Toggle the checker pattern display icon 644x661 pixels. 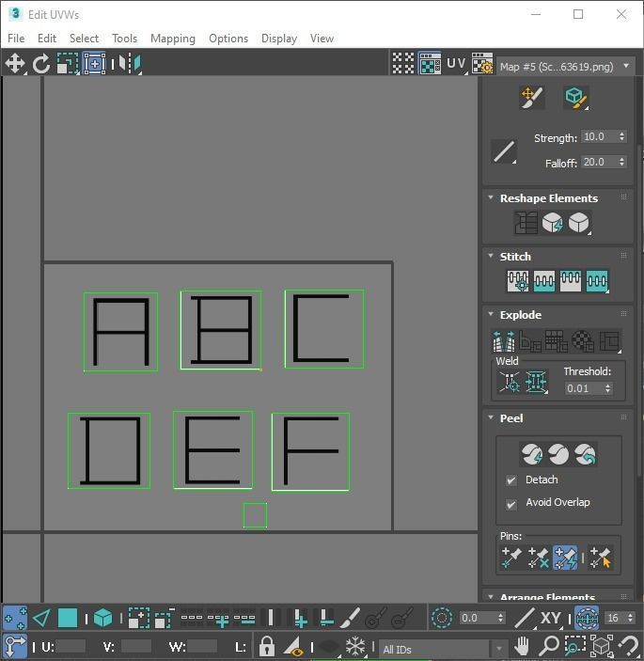point(403,63)
